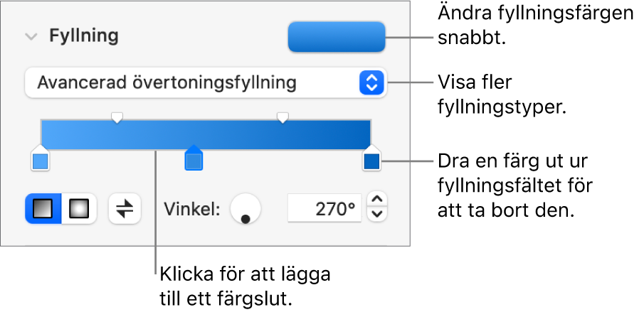The image size is (644, 317).
Task: Click the Vinkel label
Action: point(192,209)
